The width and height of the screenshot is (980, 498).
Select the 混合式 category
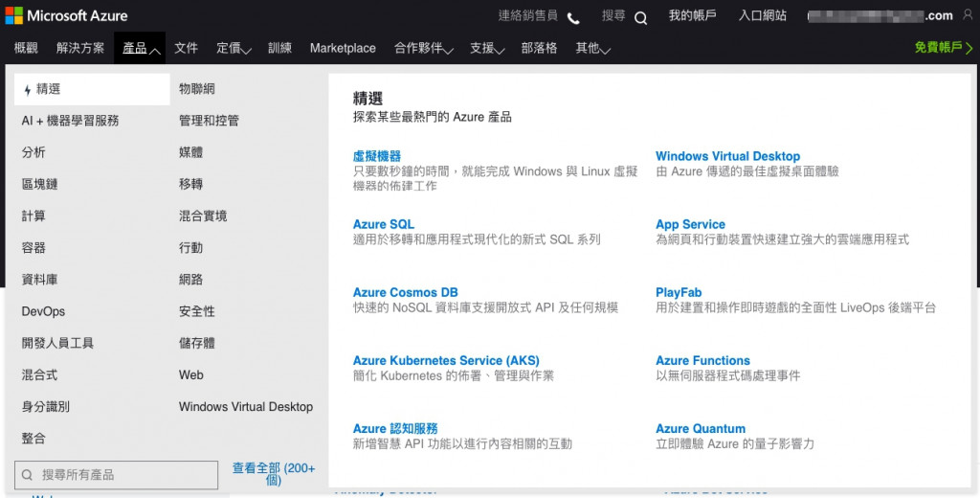click(39, 375)
